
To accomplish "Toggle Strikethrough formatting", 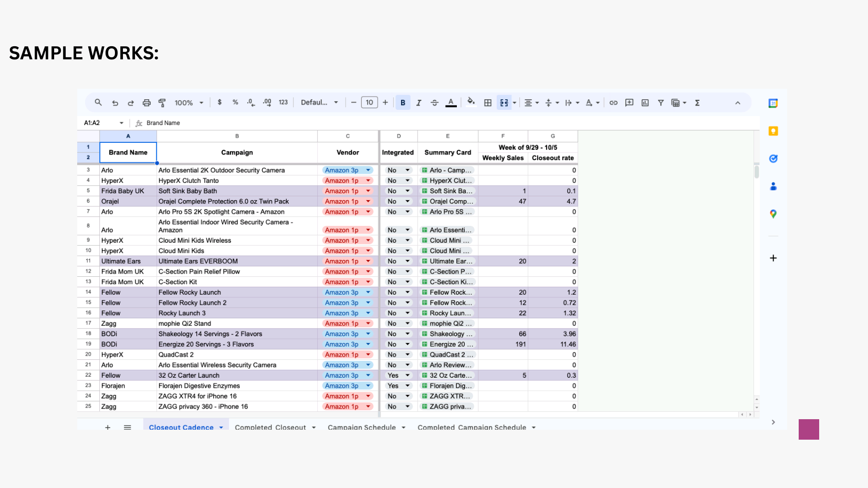I will pos(434,103).
